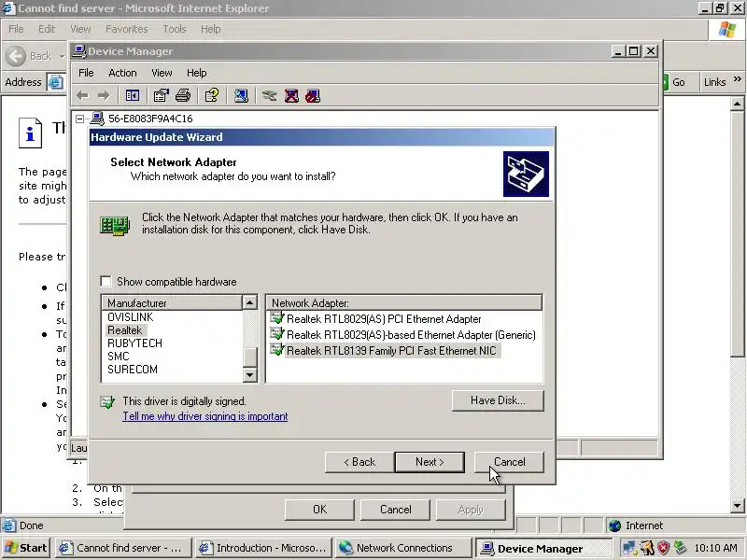The image size is (747, 560).
Task: Click the Manufacturer column header
Action: coord(172,302)
